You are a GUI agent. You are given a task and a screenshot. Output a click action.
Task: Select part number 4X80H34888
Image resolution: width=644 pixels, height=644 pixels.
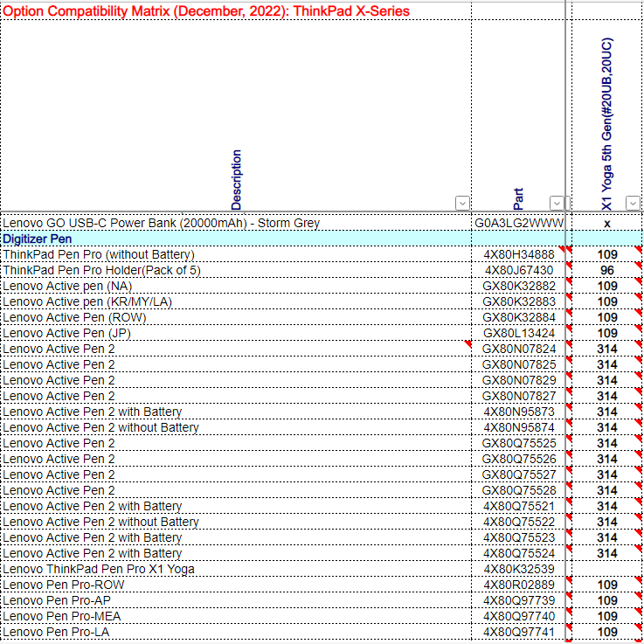[x=519, y=254]
